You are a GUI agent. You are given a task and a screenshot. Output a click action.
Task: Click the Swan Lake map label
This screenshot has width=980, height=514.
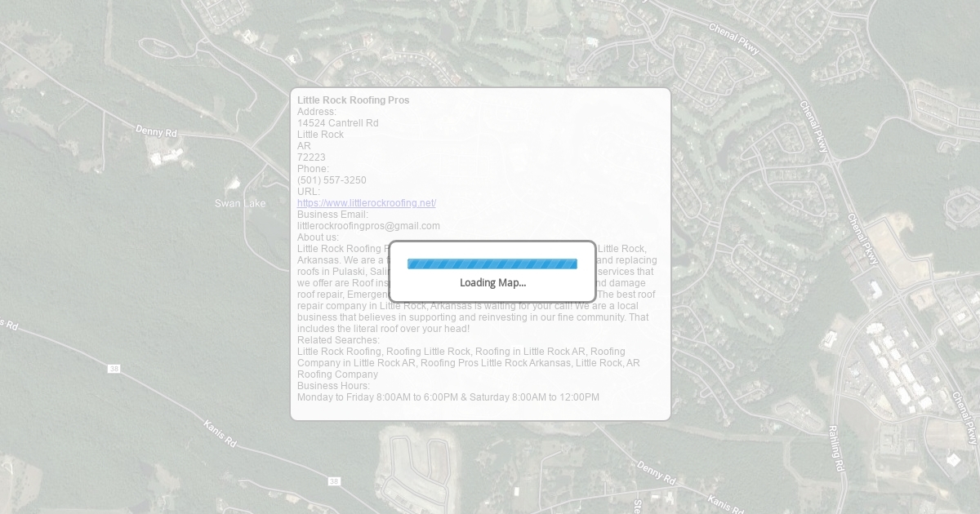pos(240,203)
